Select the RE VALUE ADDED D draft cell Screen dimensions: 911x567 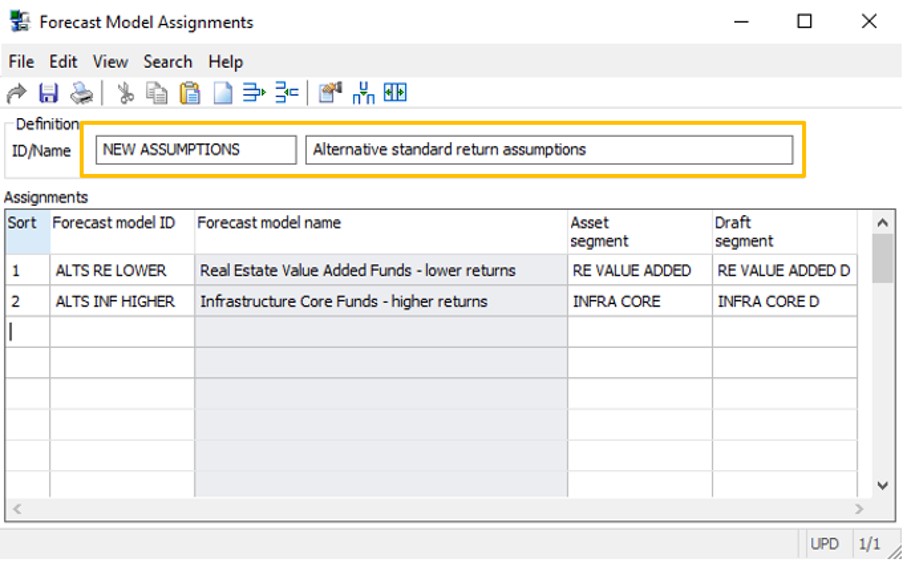click(x=784, y=270)
